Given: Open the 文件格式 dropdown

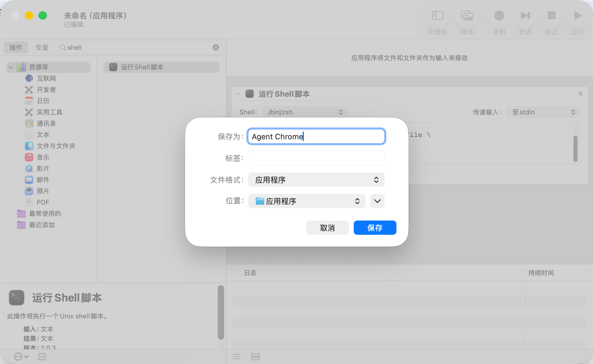Looking at the screenshot, I should pos(316,180).
